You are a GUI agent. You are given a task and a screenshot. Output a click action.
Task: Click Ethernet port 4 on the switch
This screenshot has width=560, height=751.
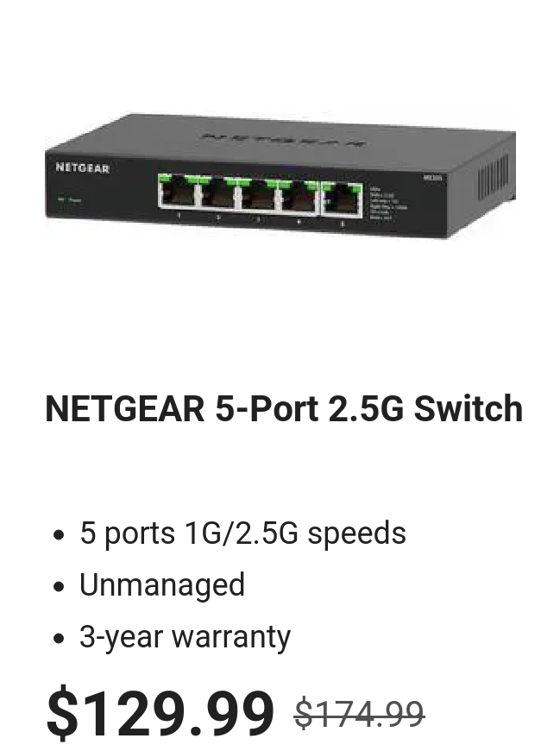point(297,196)
